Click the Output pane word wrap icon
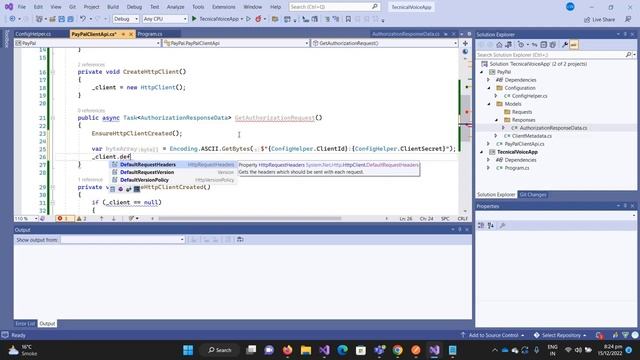640x360 pixels. [x=240, y=240]
